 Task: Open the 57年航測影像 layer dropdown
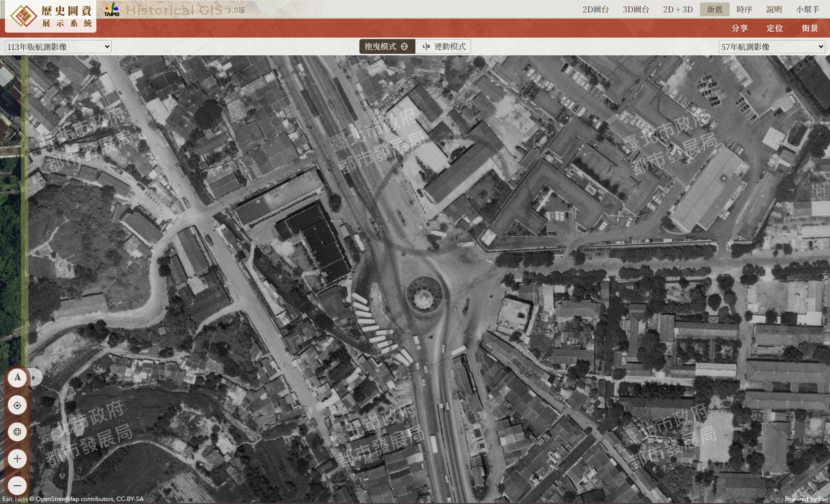tap(772, 47)
